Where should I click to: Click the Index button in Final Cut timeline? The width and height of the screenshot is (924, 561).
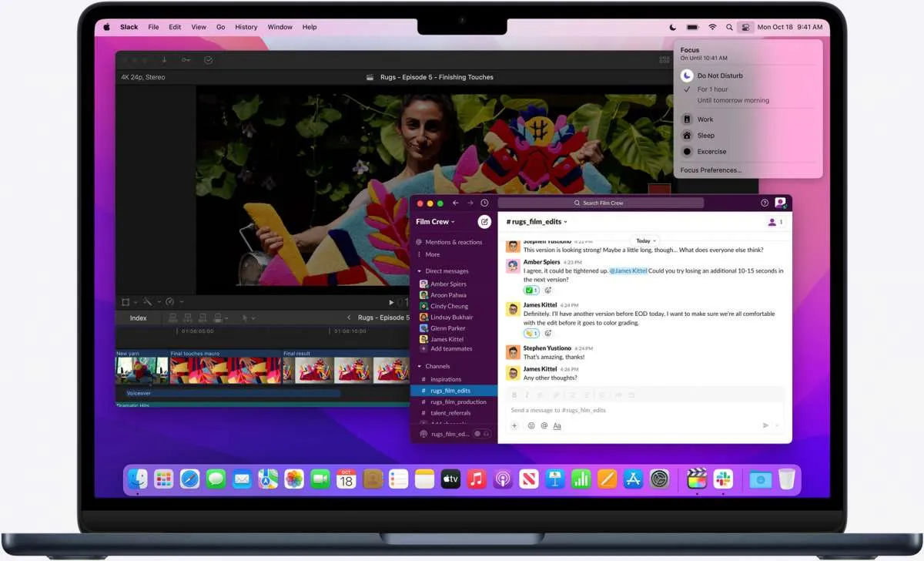click(x=139, y=317)
